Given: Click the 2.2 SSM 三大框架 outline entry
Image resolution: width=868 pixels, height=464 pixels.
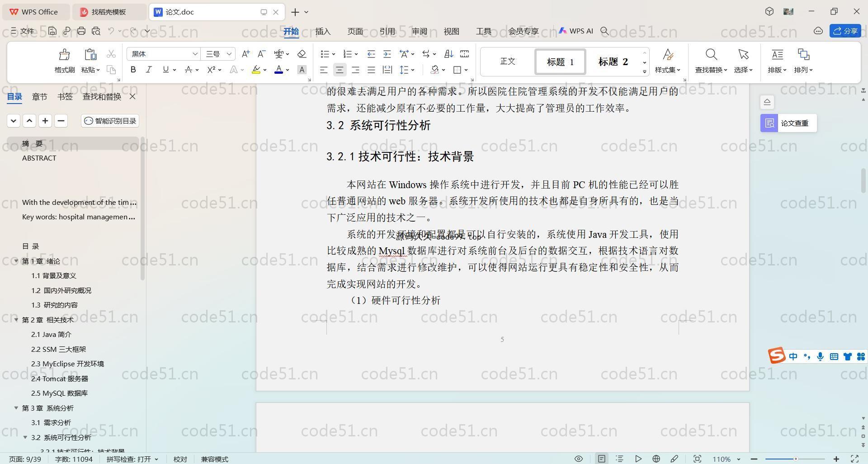Looking at the screenshot, I should coord(58,349).
